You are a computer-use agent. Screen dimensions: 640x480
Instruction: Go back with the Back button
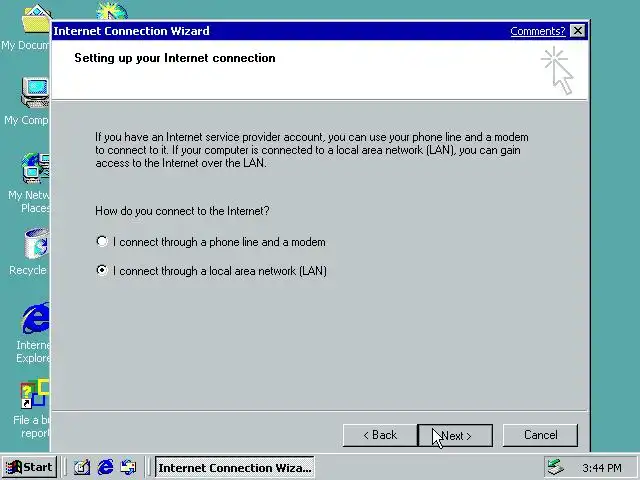tap(380, 436)
